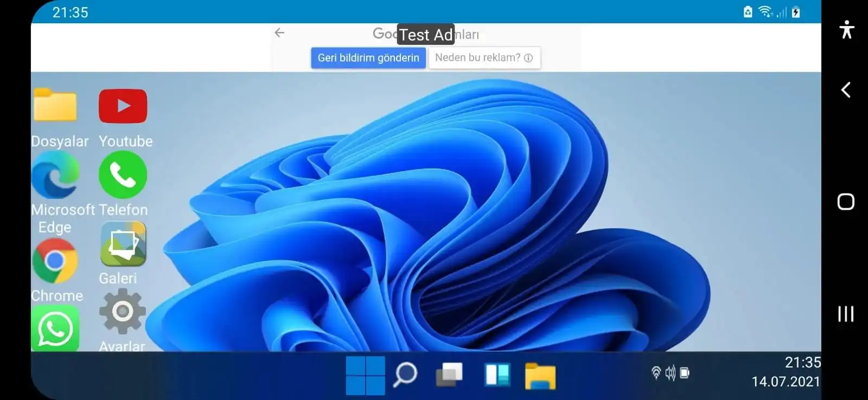Viewport: 868px width, 400px height.
Task: Click the taskbar volume speaker icon
Action: coord(671,372)
